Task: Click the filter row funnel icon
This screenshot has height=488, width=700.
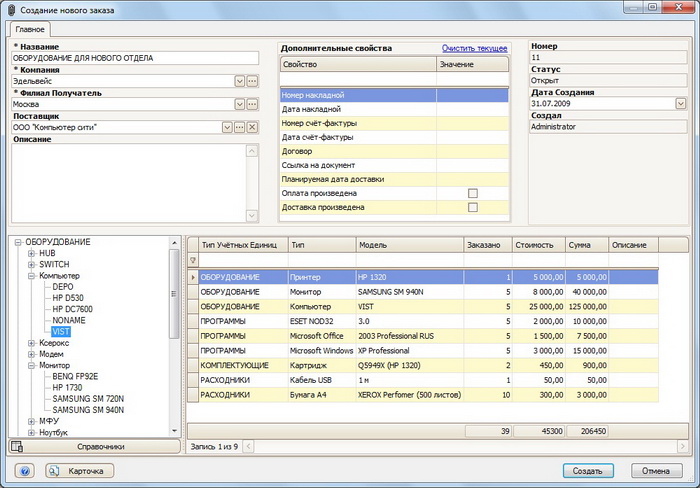Action: pyautogui.click(x=193, y=260)
